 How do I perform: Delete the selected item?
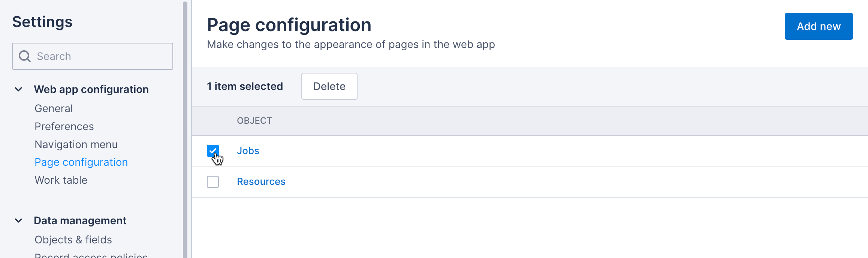[329, 86]
